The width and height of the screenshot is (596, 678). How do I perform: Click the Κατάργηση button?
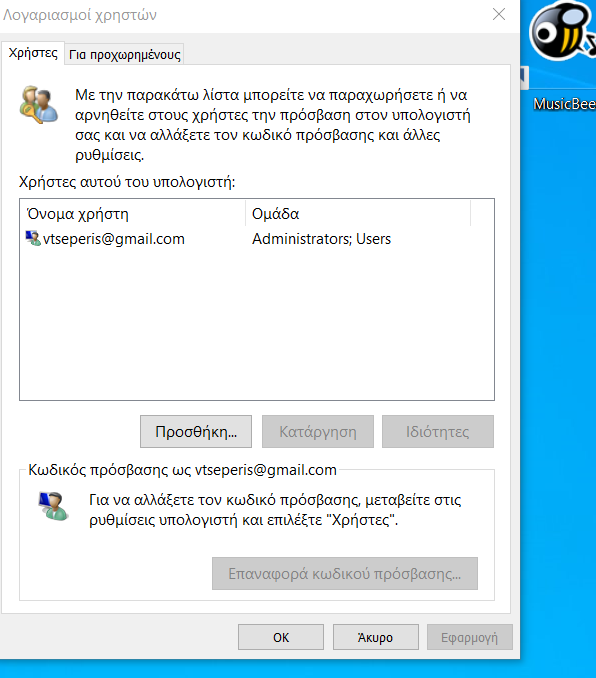[318, 432]
